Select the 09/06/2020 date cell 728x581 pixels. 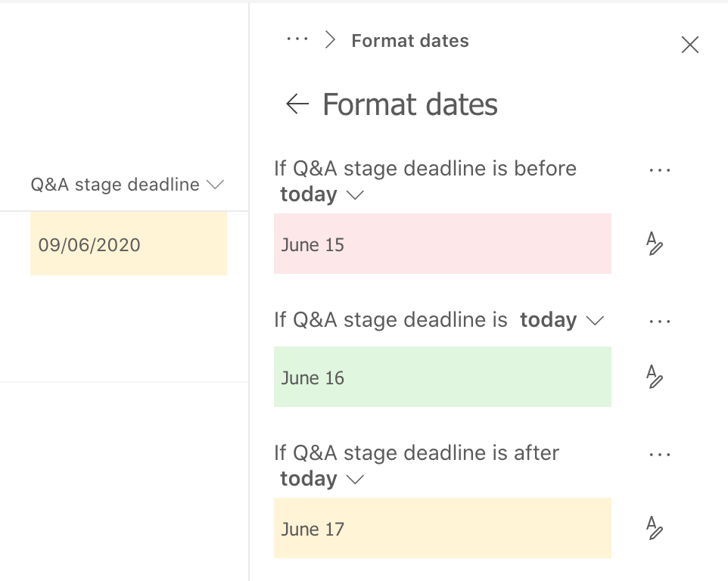tap(128, 244)
